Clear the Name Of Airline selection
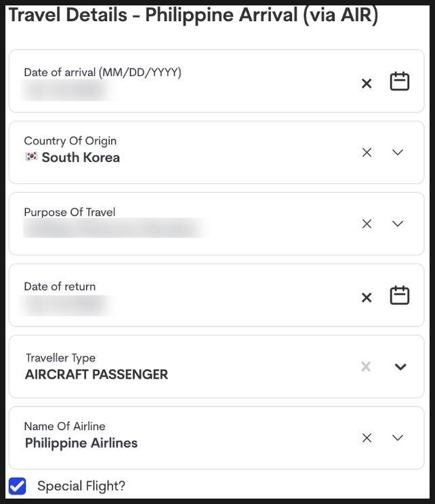This screenshot has width=435, height=504. click(367, 438)
